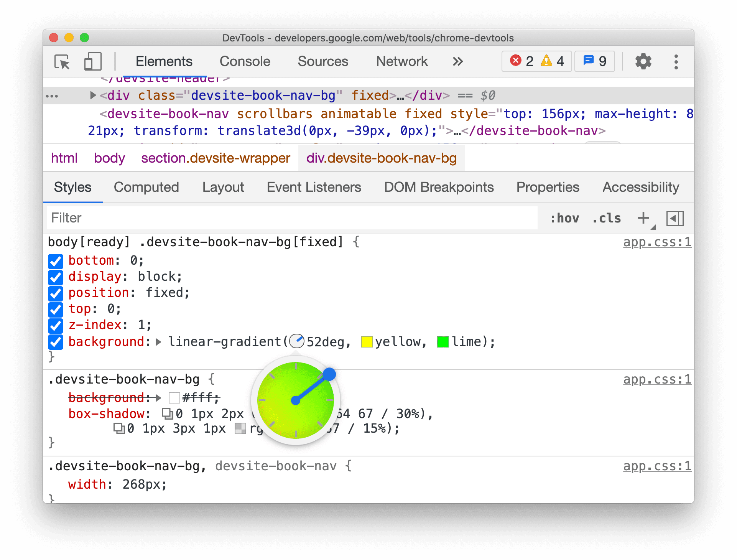Click the Elements panel icon
The height and width of the screenshot is (560, 737).
[x=164, y=61]
